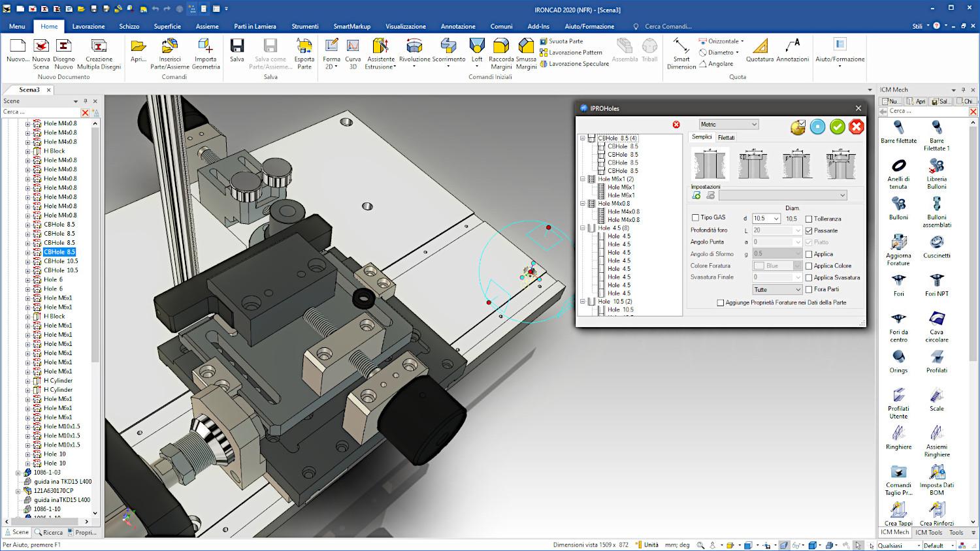Select CBHole 10.5 in scene tree

[x=60, y=261]
